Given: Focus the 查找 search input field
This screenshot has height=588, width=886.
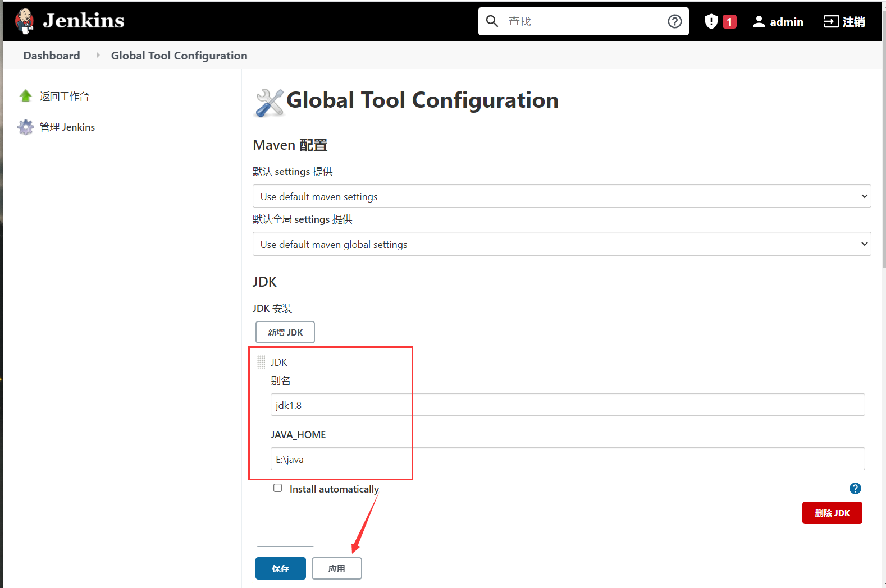Looking at the screenshot, I should coord(583,21).
